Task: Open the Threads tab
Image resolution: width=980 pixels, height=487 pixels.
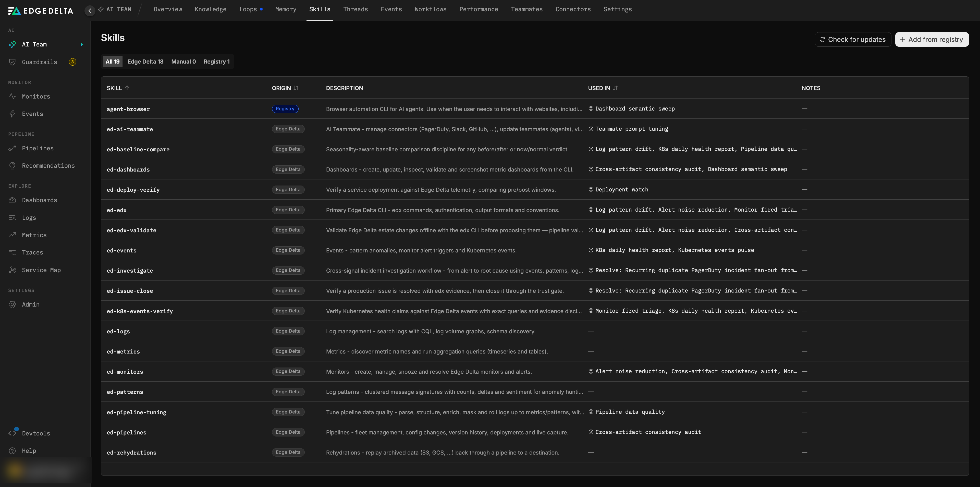Action: 355,9
